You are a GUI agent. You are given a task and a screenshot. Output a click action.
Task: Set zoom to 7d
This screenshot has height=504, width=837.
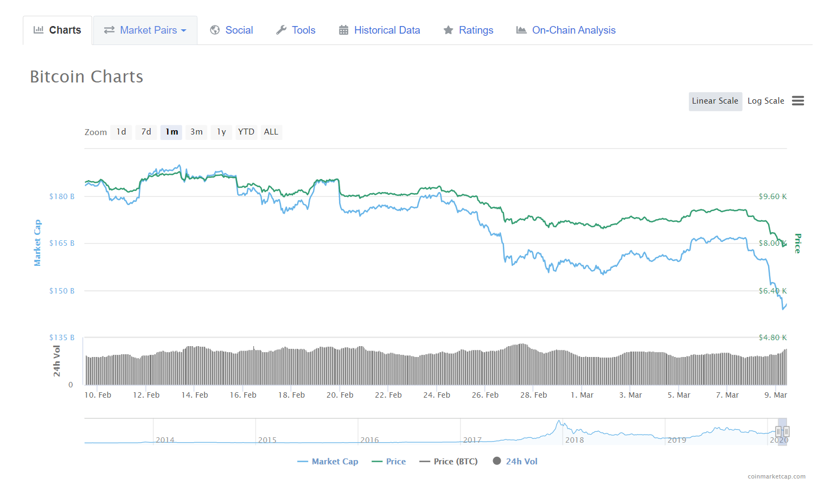pyautogui.click(x=146, y=132)
